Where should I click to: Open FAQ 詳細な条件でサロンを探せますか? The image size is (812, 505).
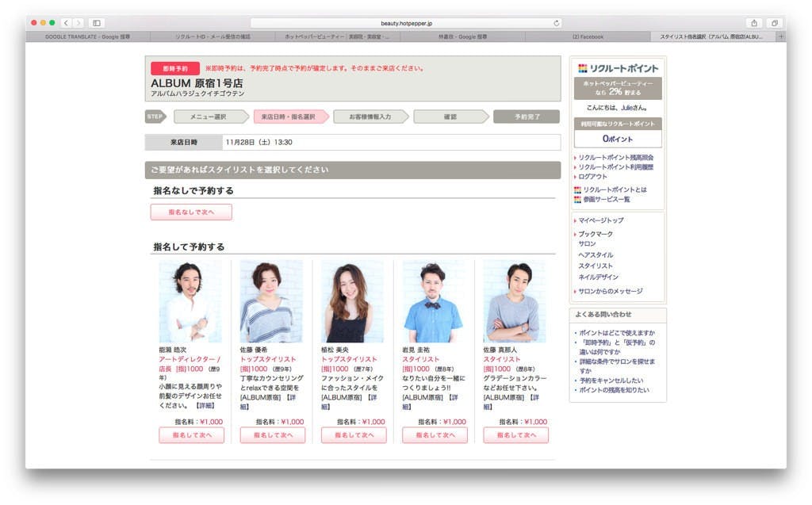tap(617, 366)
